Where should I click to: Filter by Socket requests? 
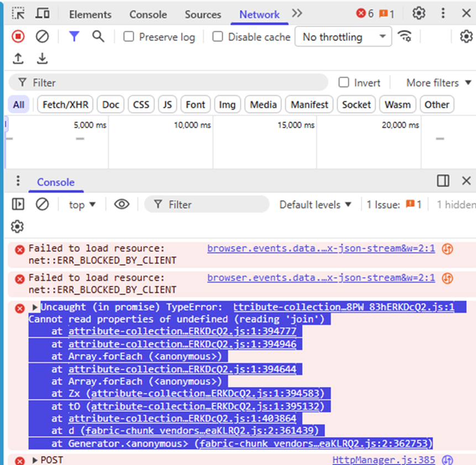tap(357, 105)
